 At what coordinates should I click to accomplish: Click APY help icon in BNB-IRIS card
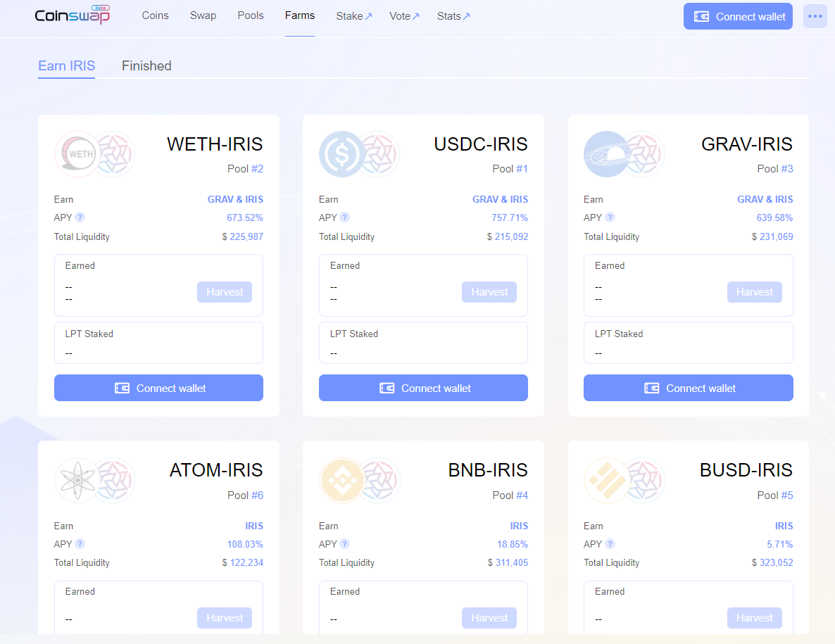(344, 544)
